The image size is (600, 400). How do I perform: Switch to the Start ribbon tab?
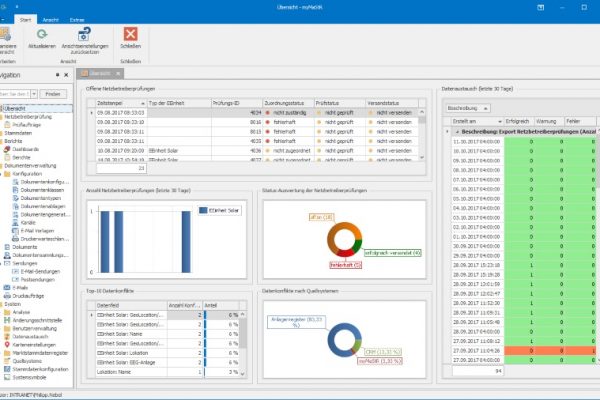click(26, 20)
